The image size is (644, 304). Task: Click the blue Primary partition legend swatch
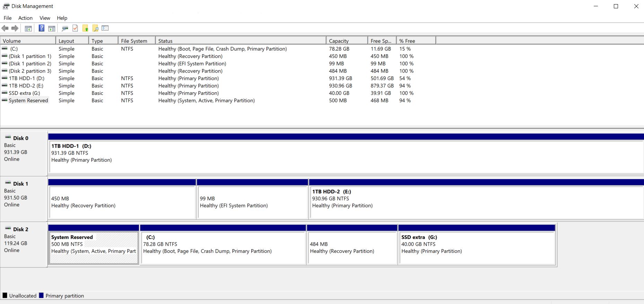point(41,295)
